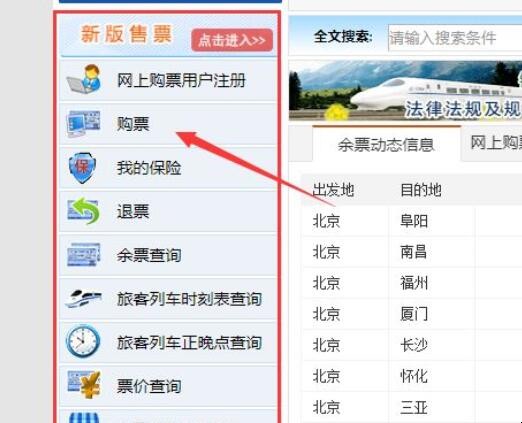Screen dimensions: 522x423
Task: Click the train timetable icon
Action: [83, 298]
